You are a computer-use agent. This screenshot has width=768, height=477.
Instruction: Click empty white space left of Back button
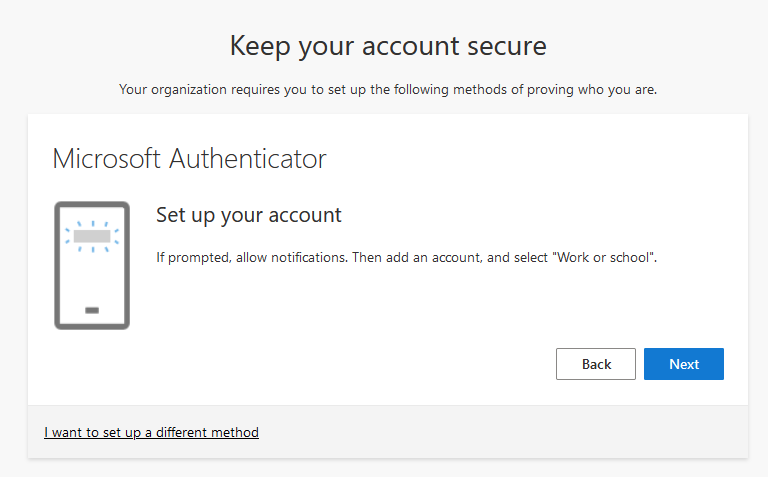(x=350, y=364)
